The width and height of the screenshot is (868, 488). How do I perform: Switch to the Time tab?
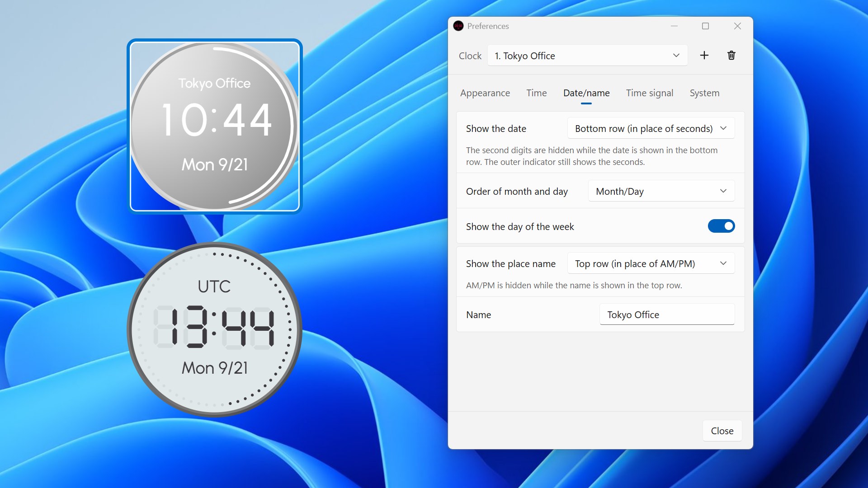click(536, 93)
